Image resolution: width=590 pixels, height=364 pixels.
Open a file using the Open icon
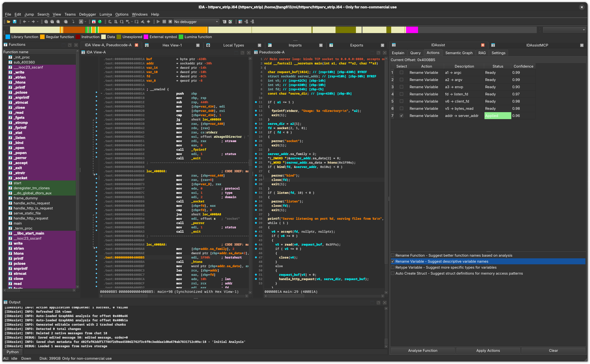[8, 22]
